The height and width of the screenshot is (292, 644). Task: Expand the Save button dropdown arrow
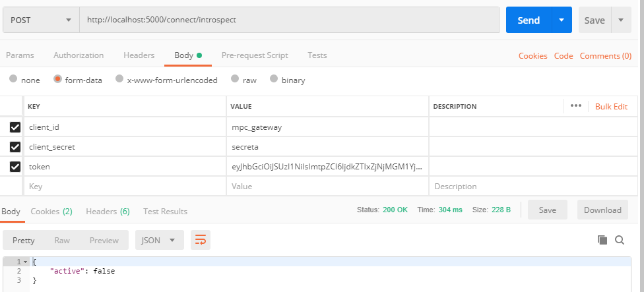(621, 20)
